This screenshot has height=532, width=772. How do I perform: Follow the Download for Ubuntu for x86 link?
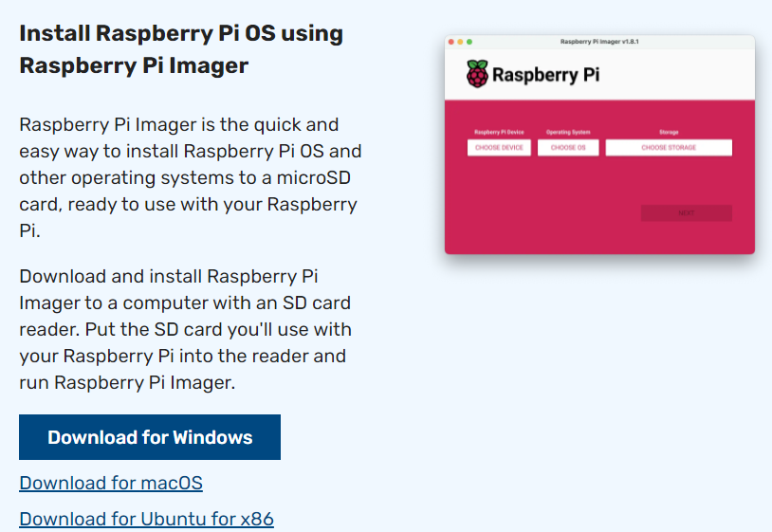tap(146, 519)
